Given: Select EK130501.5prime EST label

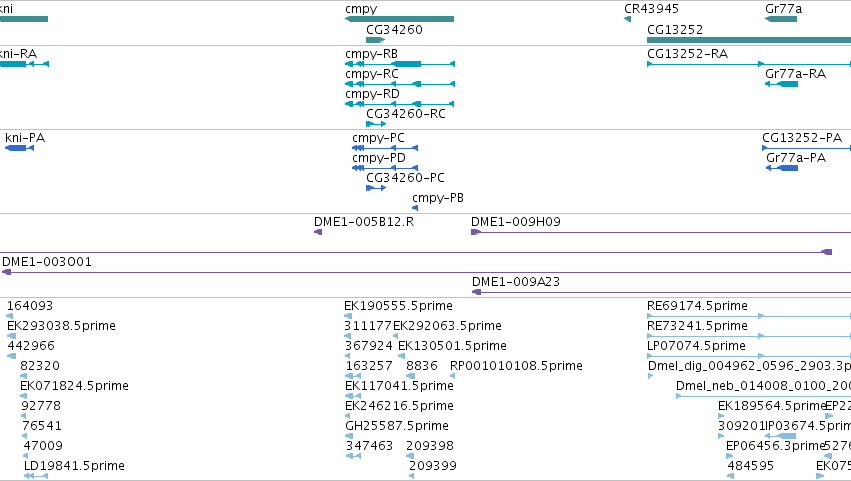Looking at the screenshot, I should (452, 346).
